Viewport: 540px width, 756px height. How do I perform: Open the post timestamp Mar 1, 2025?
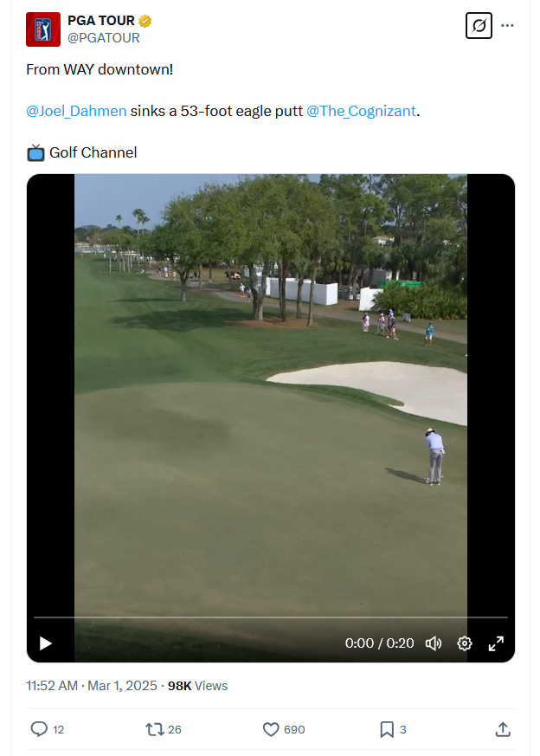click(x=92, y=686)
